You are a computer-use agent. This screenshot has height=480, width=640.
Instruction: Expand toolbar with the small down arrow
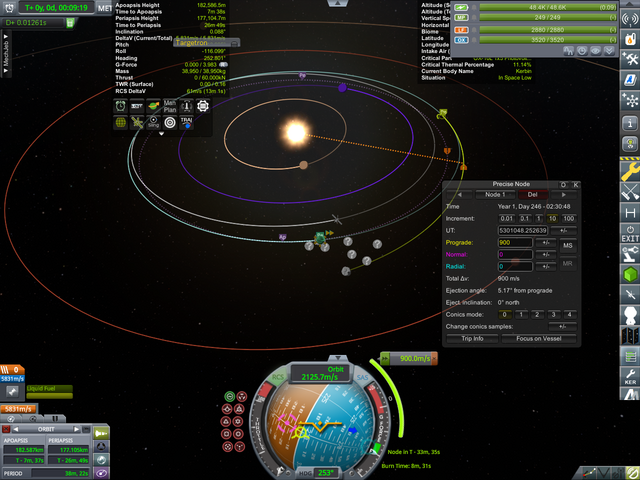point(162,133)
